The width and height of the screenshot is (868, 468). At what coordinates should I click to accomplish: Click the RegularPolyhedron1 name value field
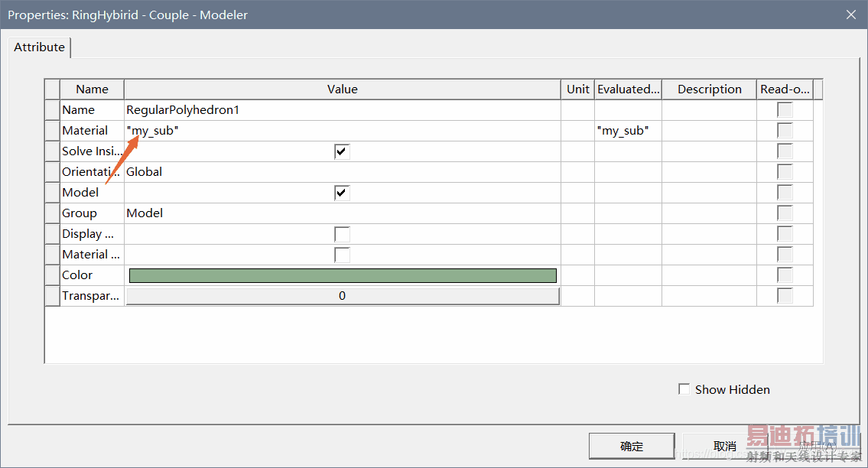pos(342,110)
